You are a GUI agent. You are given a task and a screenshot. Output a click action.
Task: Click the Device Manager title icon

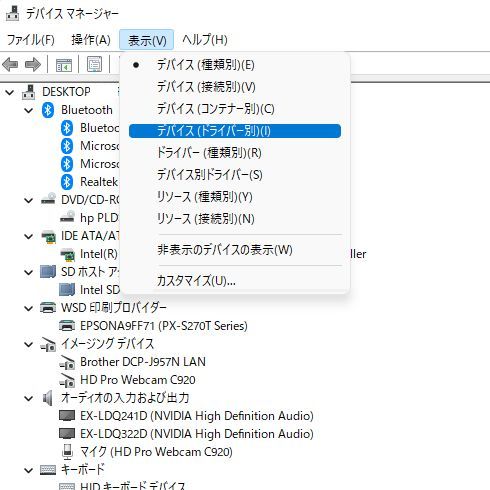13,13
